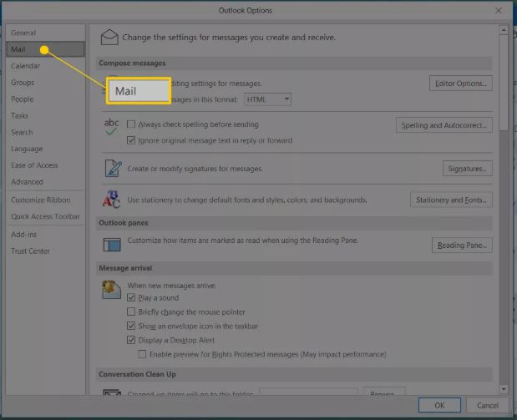Toggle Display a Desktop Alert checkbox
This screenshot has height=420, width=517.
pyautogui.click(x=131, y=340)
